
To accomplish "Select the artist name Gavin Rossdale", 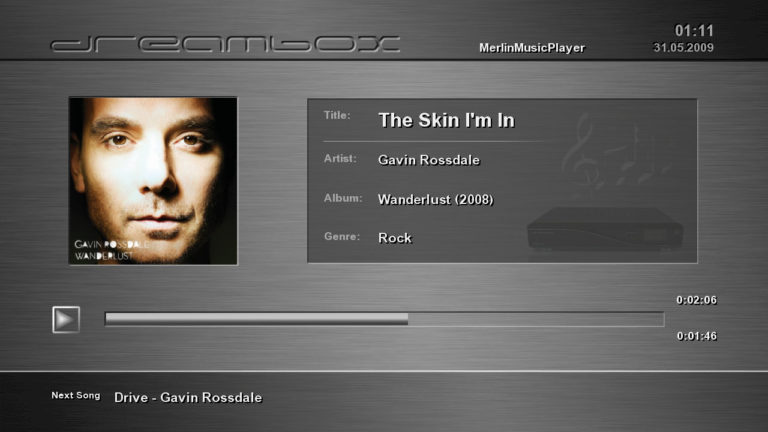I will tap(429, 160).
